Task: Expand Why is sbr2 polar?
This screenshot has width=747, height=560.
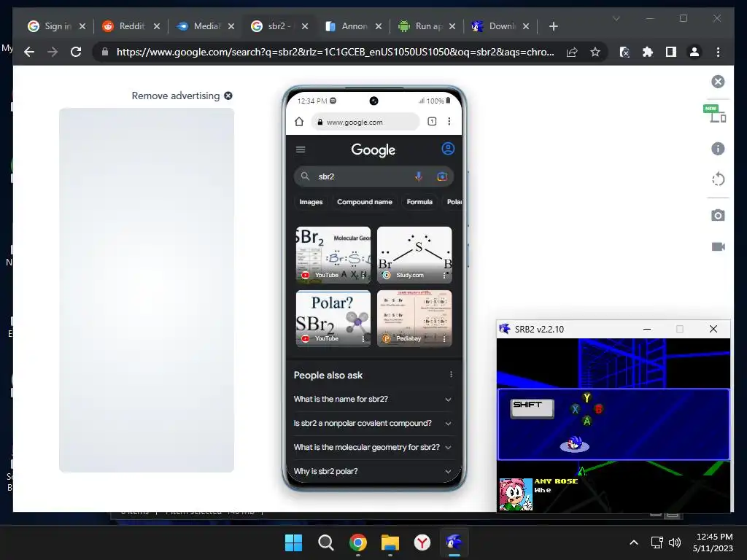Action: (x=373, y=471)
